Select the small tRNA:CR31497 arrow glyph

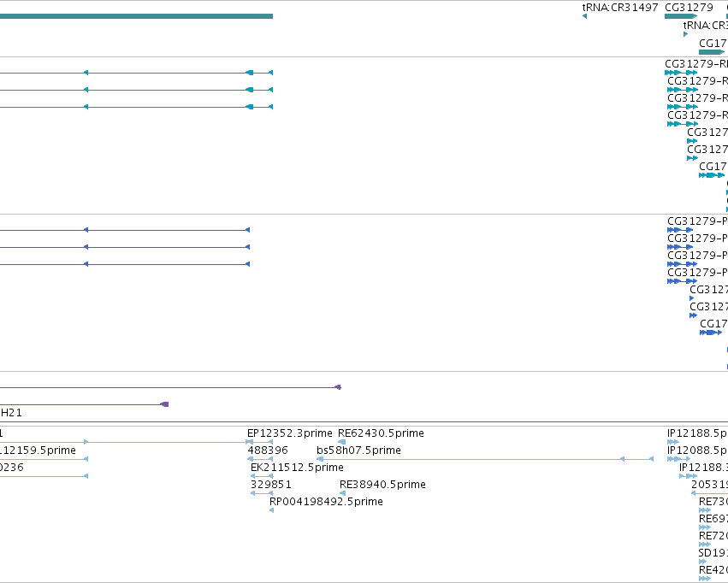click(584, 16)
